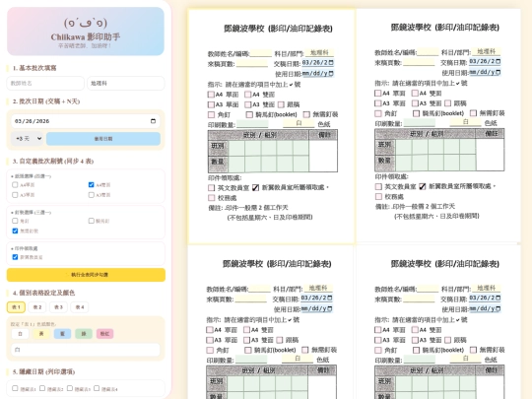Tick 無需釘裝 box in top-left form
532x399 pixels.
[x=306, y=114]
